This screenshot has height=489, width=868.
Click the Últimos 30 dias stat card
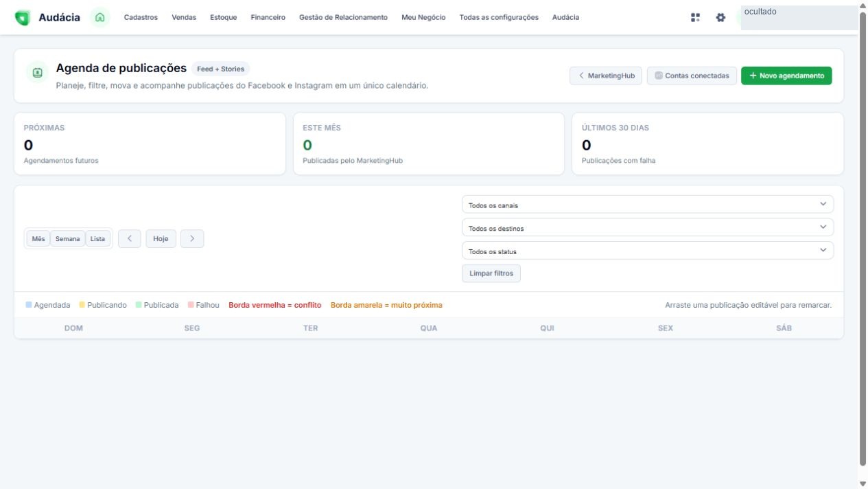coord(707,144)
